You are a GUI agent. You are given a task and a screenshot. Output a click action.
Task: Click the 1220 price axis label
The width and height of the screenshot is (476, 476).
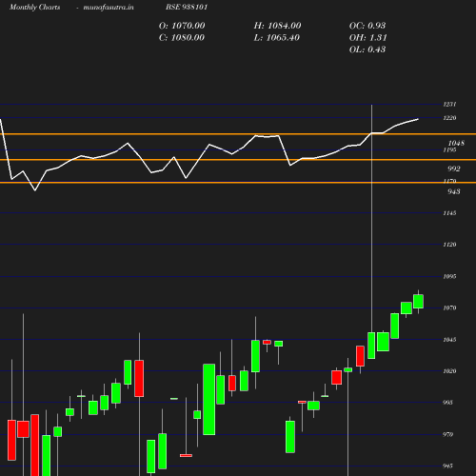(449, 118)
